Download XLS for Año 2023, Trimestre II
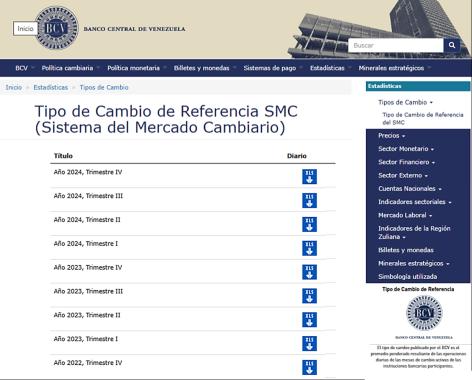The width and height of the screenshot is (472, 380). tap(309, 320)
